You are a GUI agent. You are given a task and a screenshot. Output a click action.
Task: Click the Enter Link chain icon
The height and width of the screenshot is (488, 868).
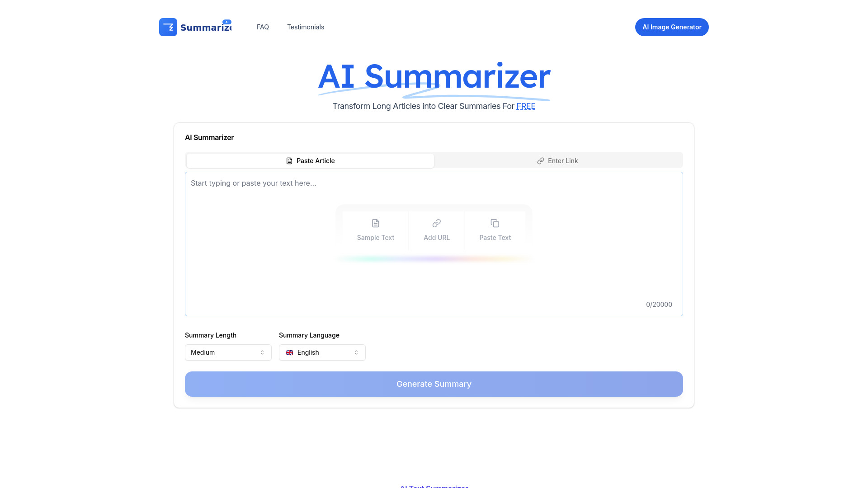point(541,160)
